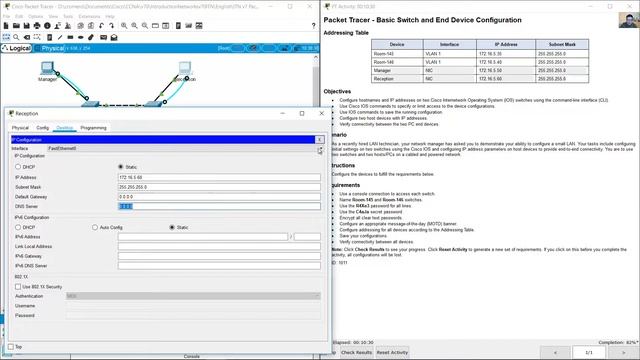The width and height of the screenshot is (640, 360).
Task: Click the Zoom Out magnifier icon
Action: tap(145, 26)
